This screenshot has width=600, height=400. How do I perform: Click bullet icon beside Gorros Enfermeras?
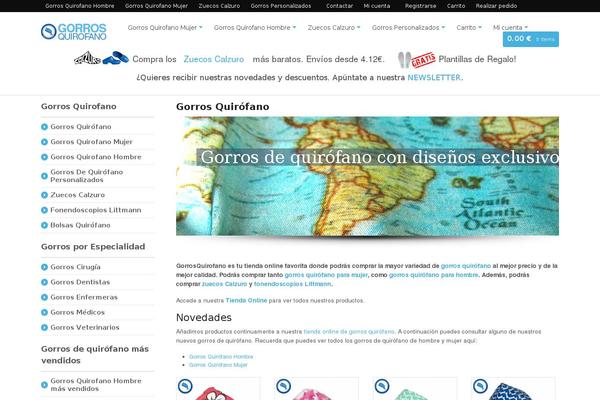pos(44,297)
